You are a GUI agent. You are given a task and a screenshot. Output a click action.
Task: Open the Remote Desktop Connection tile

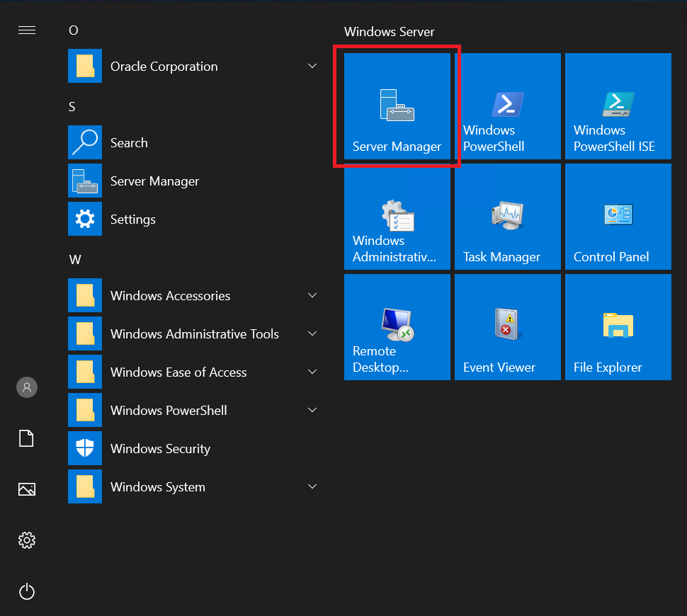pyautogui.click(x=397, y=327)
